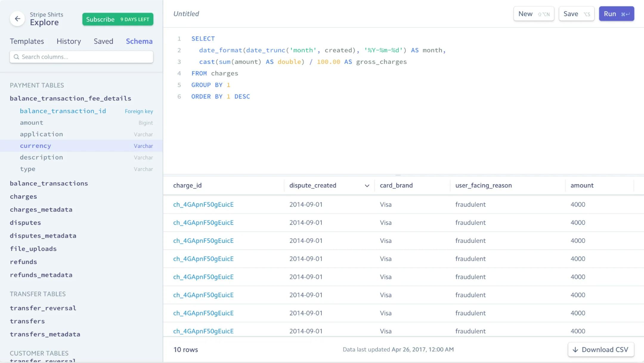Viewport: 644px width, 363px height.
Task: Expand the charges table
Action: click(23, 197)
